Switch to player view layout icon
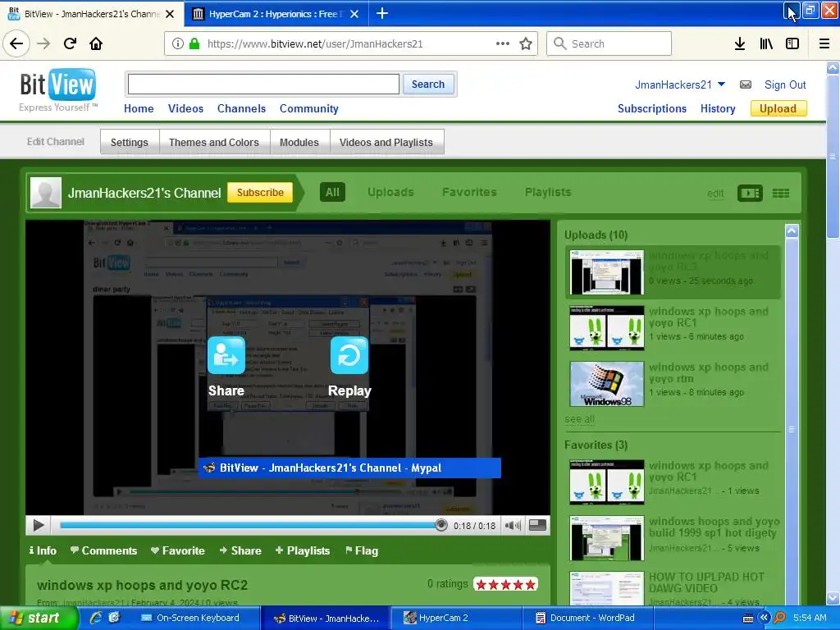The height and width of the screenshot is (630, 840). (x=750, y=193)
